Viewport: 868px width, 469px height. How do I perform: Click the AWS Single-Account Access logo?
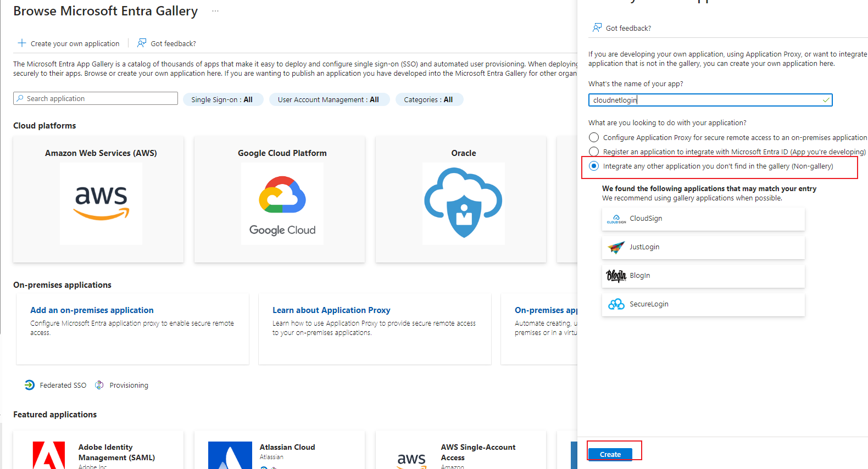click(411, 460)
